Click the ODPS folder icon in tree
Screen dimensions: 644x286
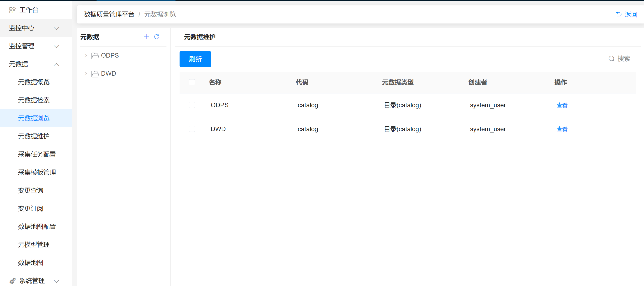point(95,56)
